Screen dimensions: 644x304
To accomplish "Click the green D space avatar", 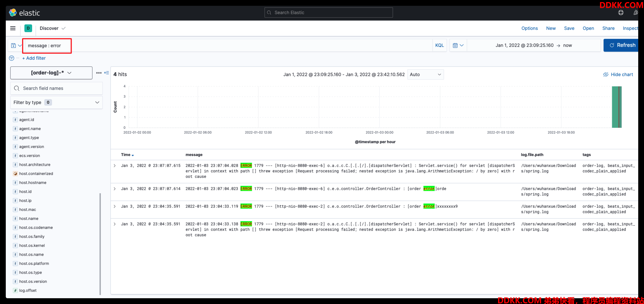I will [28, 28].
